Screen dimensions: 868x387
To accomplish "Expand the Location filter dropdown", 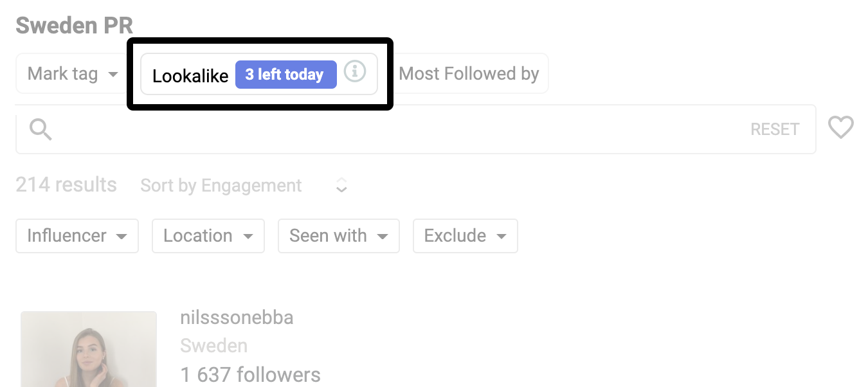I will point(208,236).
